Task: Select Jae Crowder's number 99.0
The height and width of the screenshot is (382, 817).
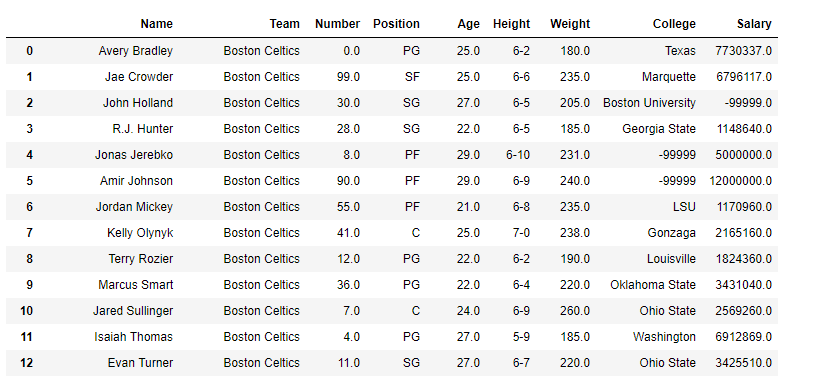Action: coord(348,77)
